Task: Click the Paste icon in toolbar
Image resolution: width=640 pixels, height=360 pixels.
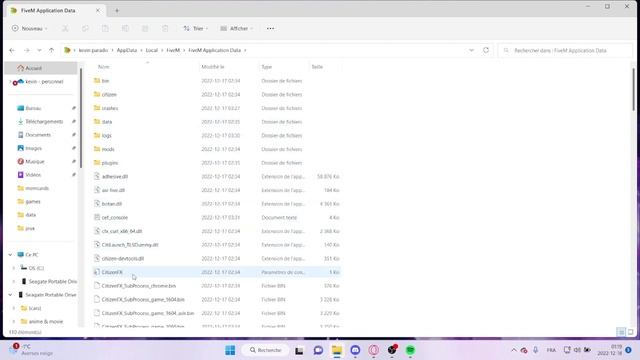Action: (105, 29)
